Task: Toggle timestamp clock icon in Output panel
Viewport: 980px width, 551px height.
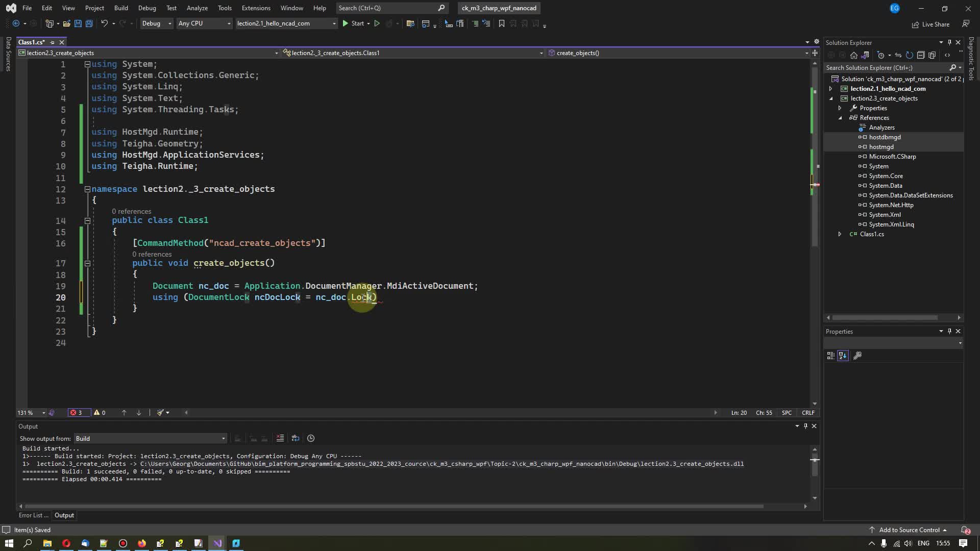Action: [311, 438]
